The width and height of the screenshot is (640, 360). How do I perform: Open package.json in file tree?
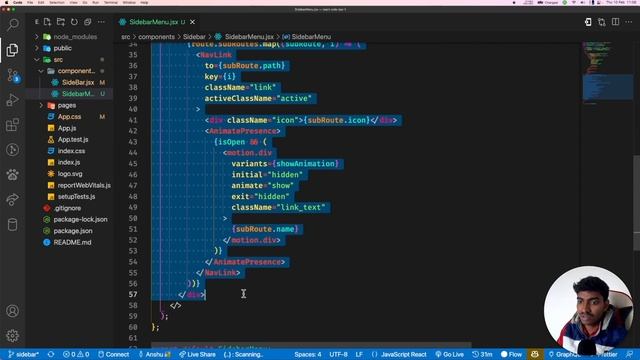[x=69, y=231]
